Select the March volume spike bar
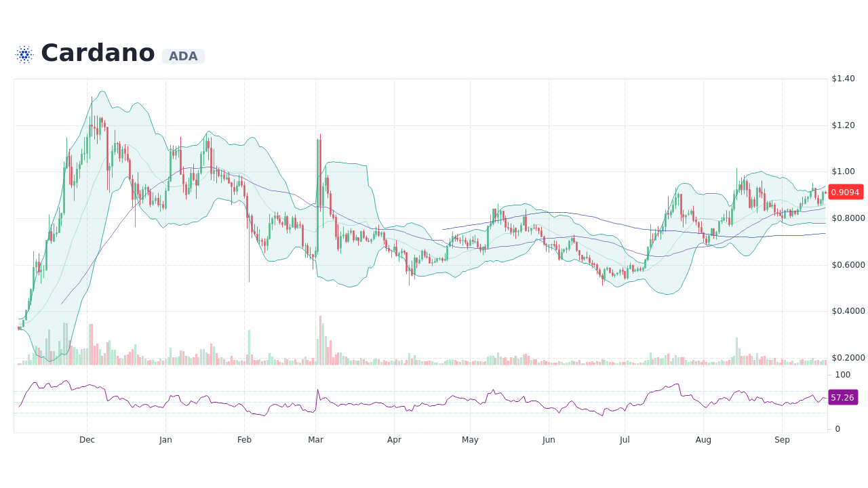Screen dimensions: 868x488 319,339
